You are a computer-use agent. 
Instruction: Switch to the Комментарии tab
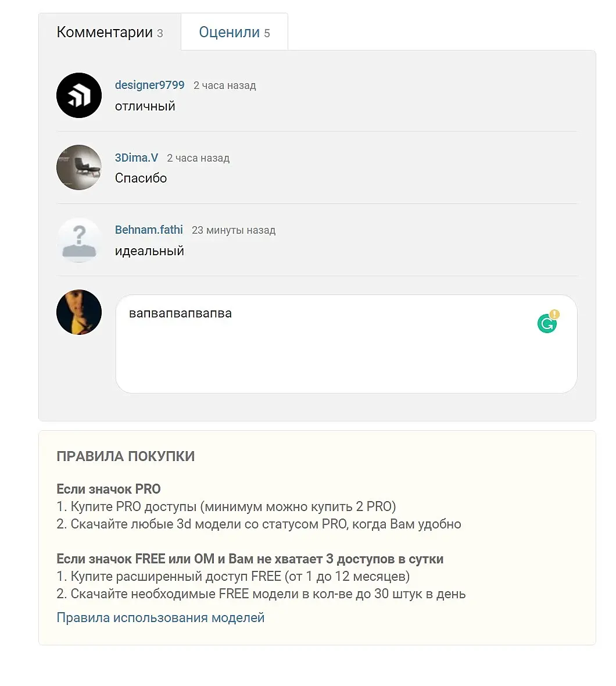click(x=109, y=33)
